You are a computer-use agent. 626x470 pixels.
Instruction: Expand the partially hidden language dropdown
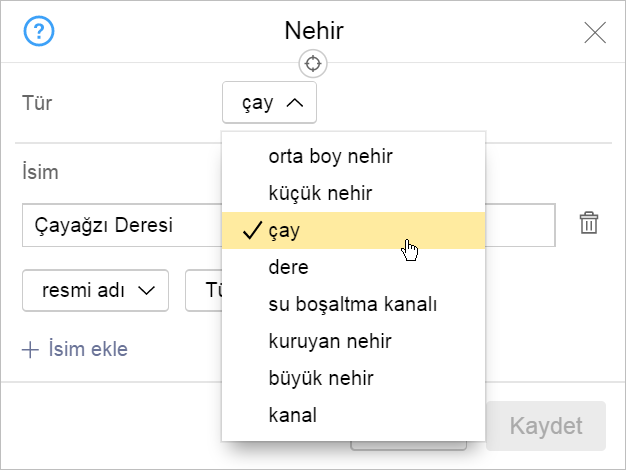[204, 290]
